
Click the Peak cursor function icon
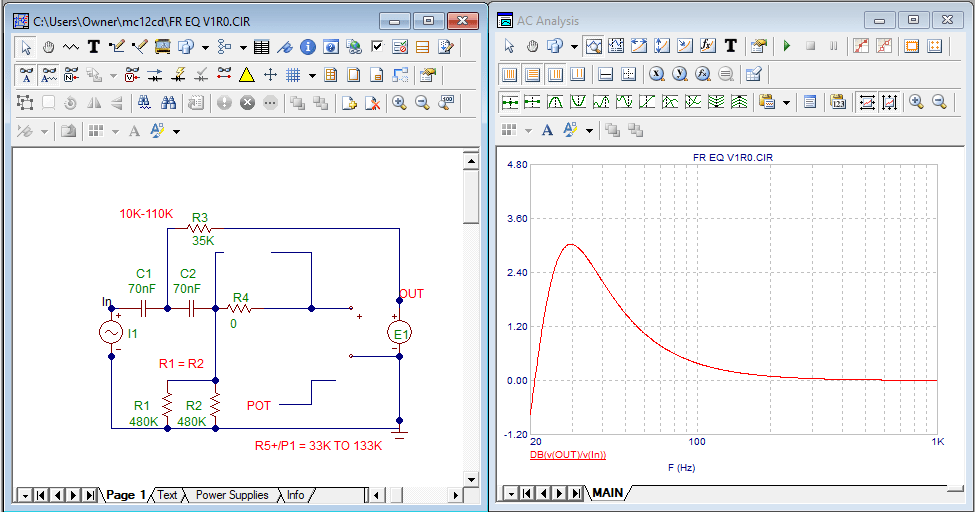point(555,102)
